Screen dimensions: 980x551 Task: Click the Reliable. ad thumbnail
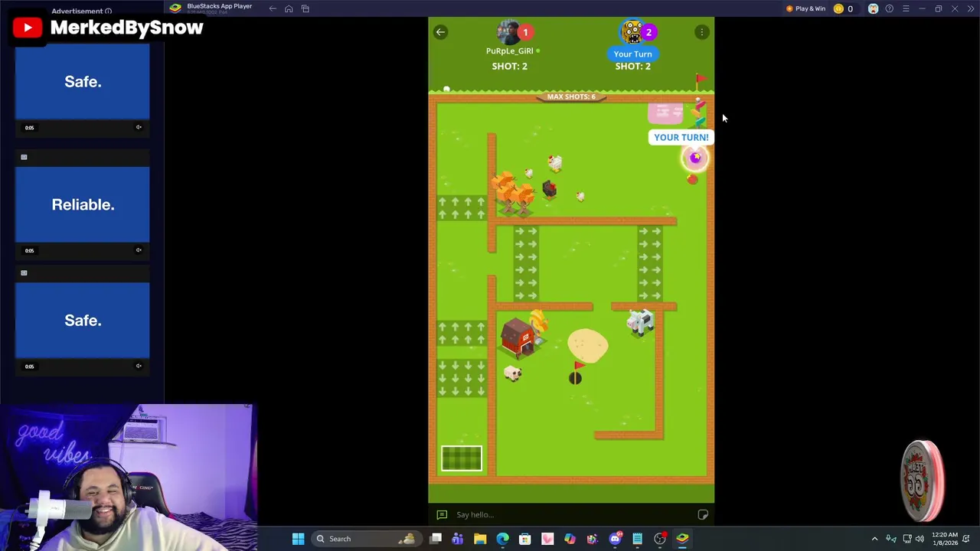(83, 204)
